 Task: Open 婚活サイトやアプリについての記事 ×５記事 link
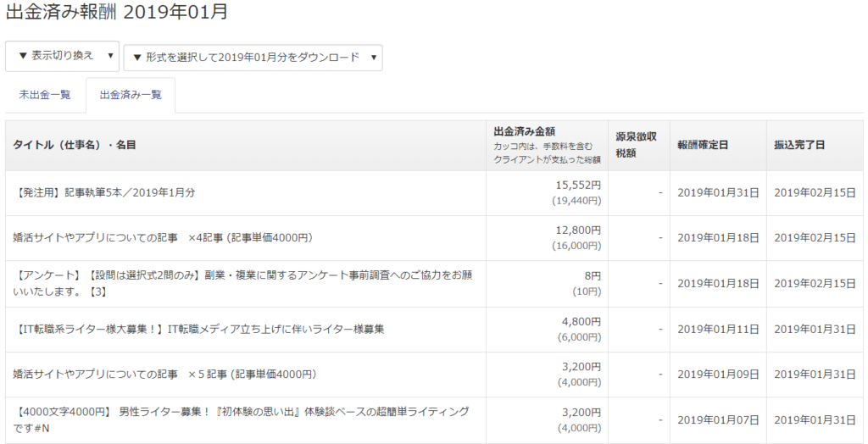pos(165,375)
